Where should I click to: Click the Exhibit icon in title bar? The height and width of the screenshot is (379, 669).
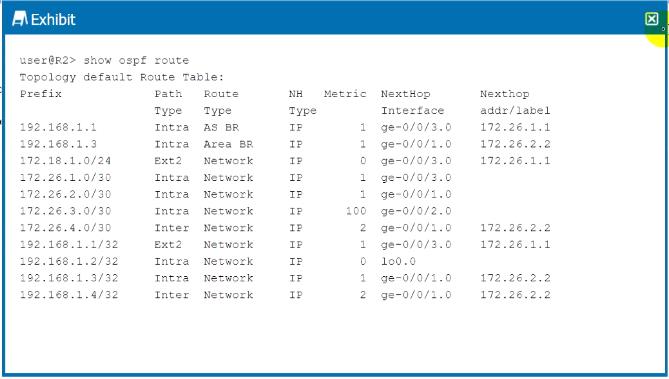(20, 19)
